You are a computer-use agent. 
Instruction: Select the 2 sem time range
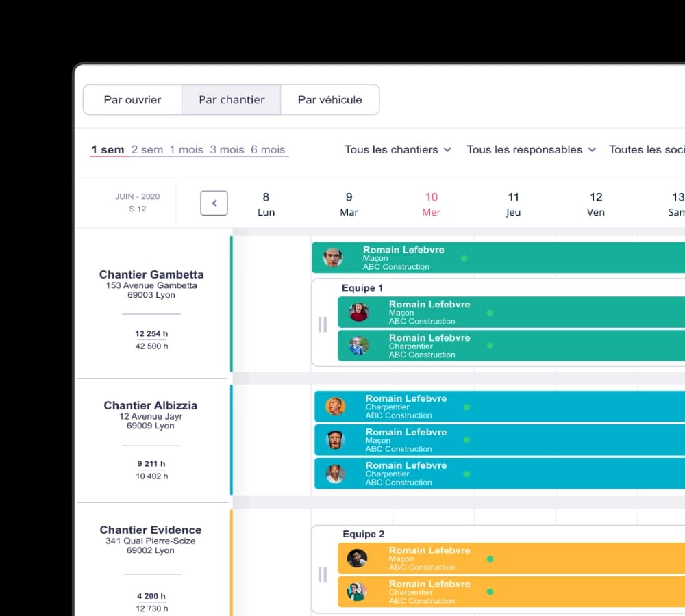(147, 149)
